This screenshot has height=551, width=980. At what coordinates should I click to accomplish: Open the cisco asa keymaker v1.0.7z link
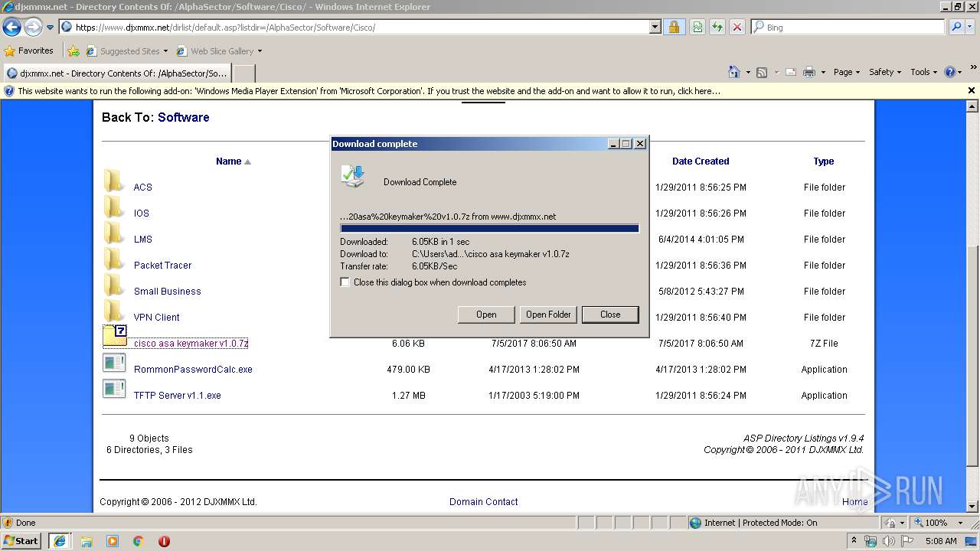(x=191, y=344)
